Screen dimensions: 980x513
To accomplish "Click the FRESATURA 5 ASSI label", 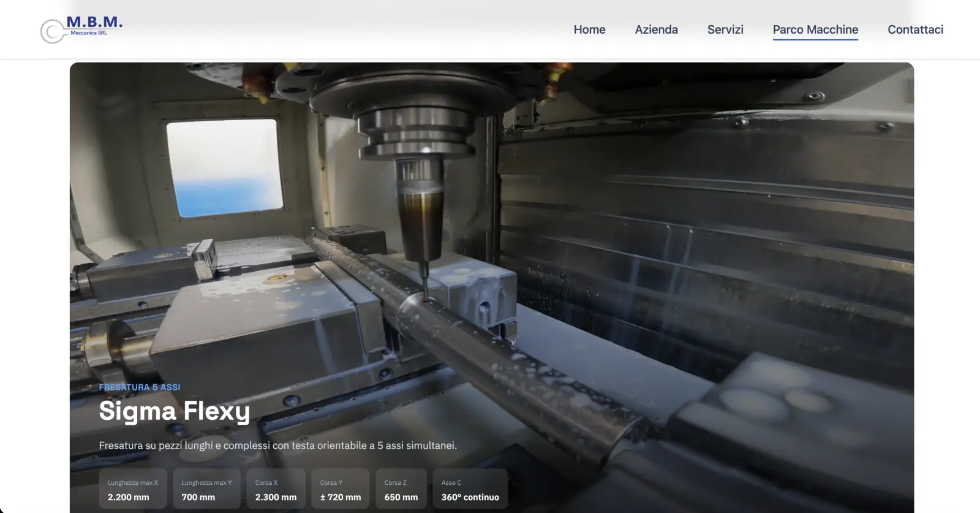I will (140, 387).
